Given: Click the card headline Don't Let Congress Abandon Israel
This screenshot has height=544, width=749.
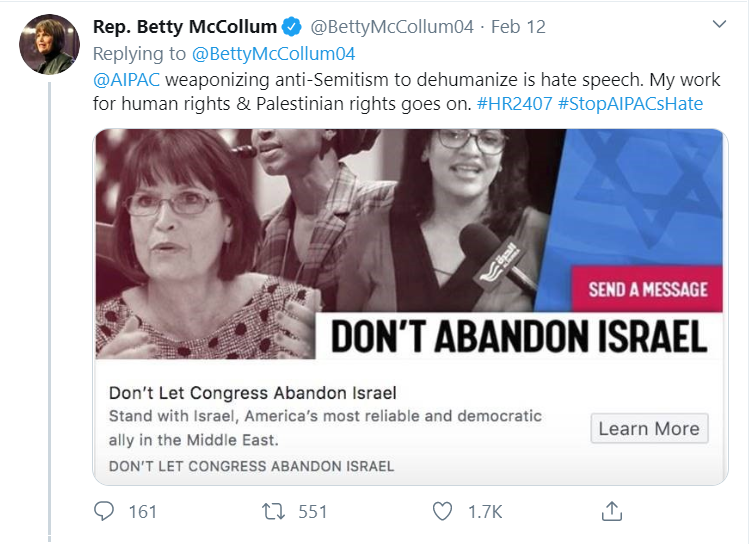Looking at the screenshot, I should point(253,393).
